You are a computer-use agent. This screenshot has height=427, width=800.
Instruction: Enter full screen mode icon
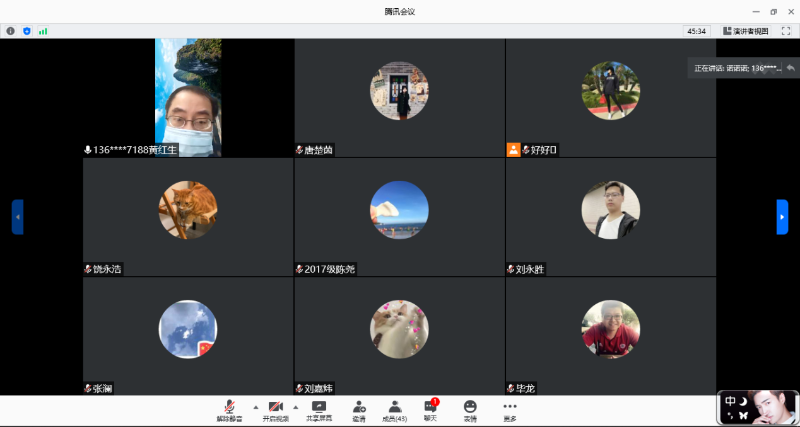coord(786,31)
